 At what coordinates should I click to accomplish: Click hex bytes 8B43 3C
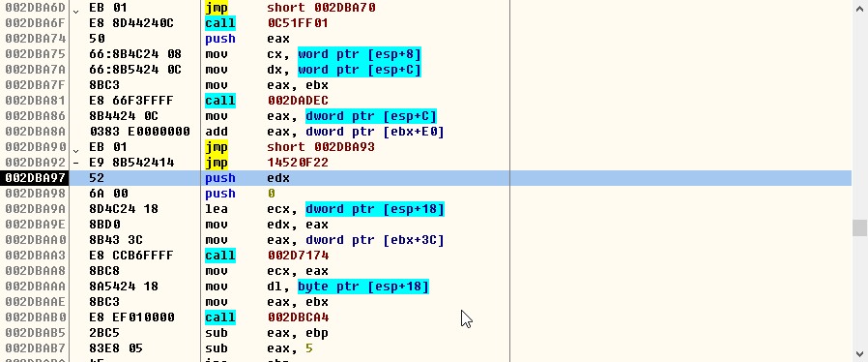116,240
